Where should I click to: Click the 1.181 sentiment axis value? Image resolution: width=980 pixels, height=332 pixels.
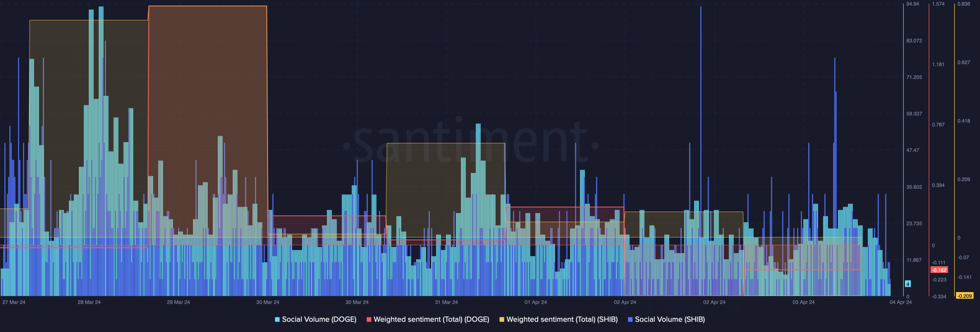pyautogui.click(x=938, y=64)
